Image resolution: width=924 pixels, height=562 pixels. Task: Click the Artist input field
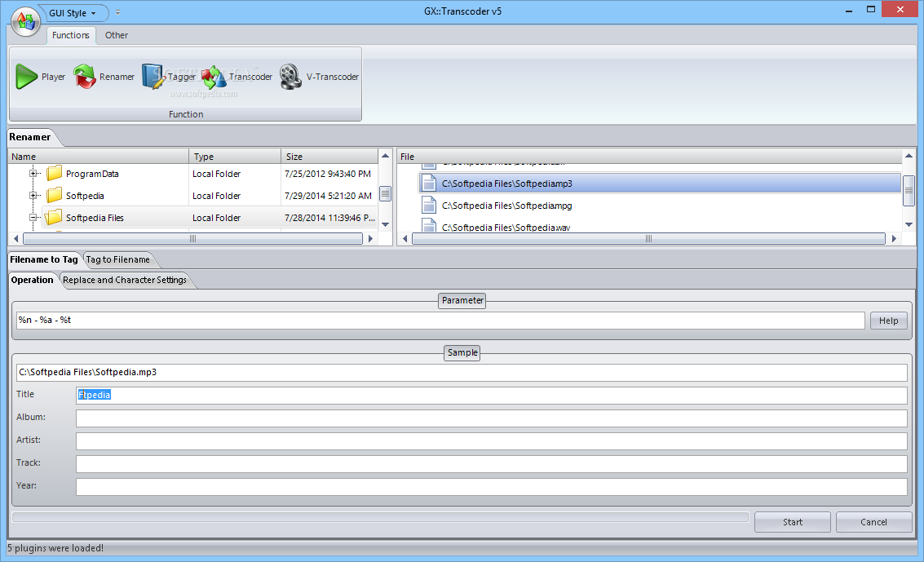[x=492, y=441]
